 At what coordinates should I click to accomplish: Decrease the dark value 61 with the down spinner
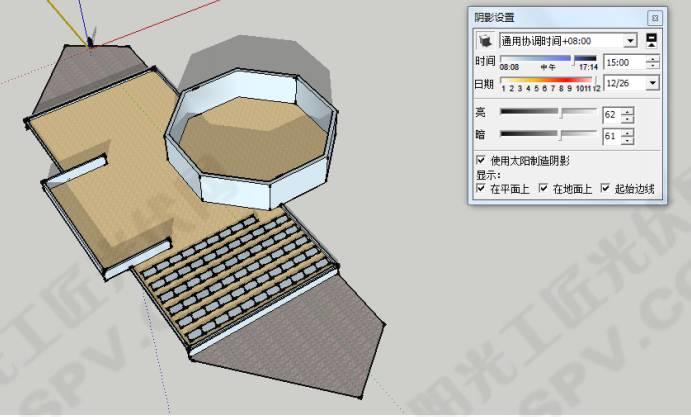(628, 140)
